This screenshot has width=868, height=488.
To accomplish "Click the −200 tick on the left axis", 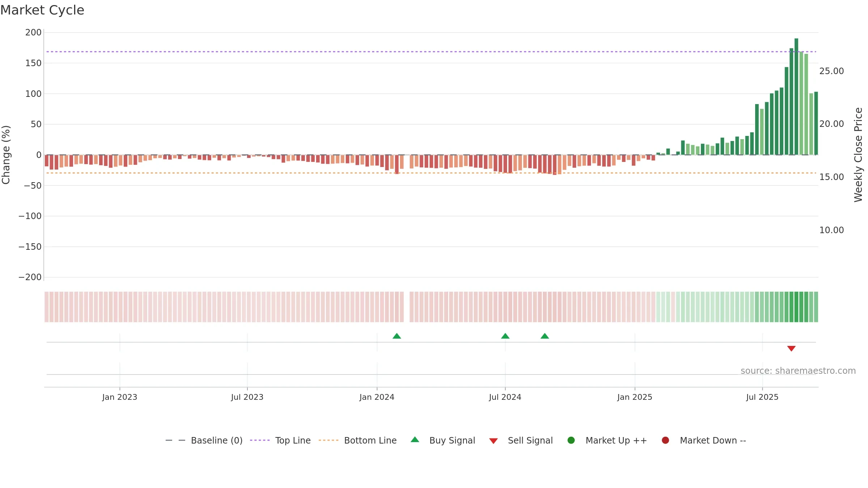I will coord(30,277).
